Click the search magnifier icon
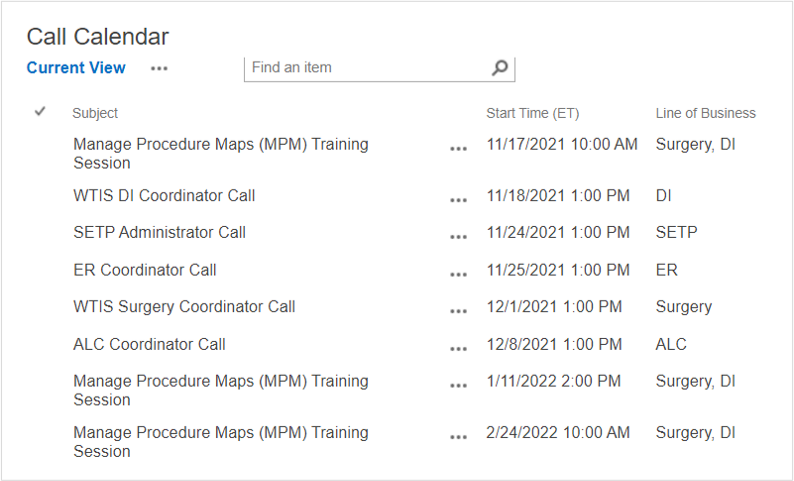Screen dimensions: 794x481 click(x=500, y=68)
